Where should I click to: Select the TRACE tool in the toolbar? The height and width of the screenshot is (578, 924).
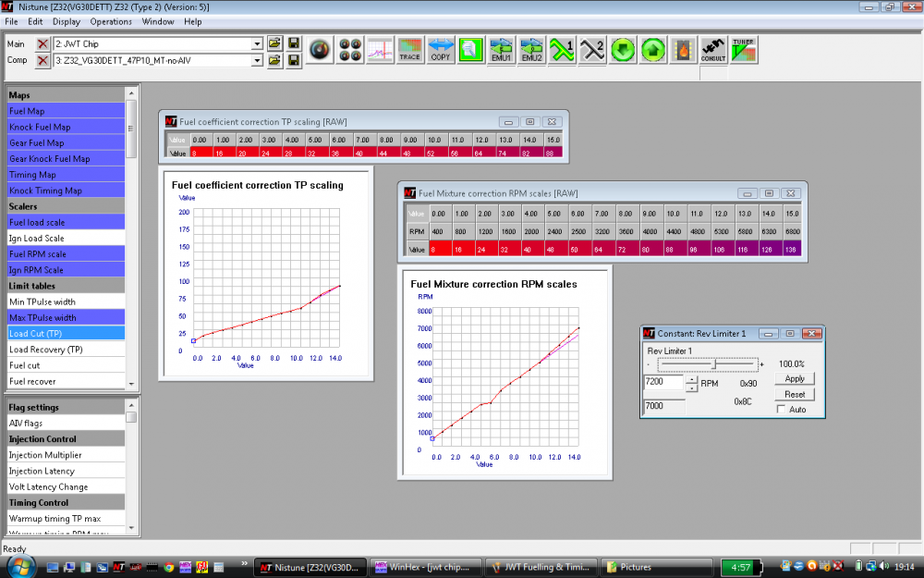coord(410,50)
